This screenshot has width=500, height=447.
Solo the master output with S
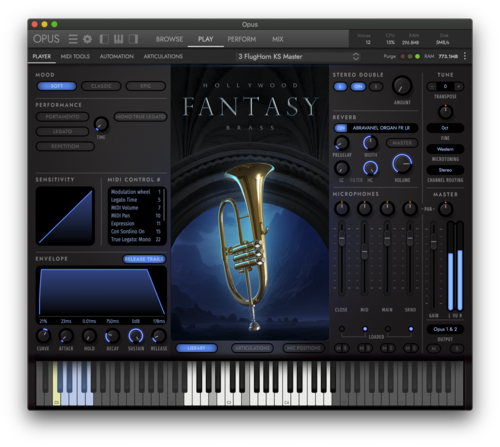[x=457, y=349]
